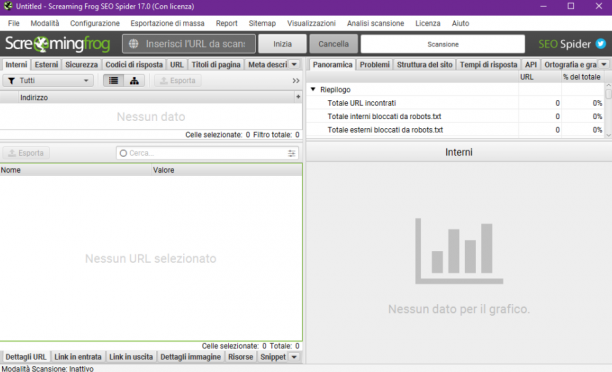This screenshot has width=612, height=372.
Task: Click the Inizia button
Action: click(x=282, y=44)
